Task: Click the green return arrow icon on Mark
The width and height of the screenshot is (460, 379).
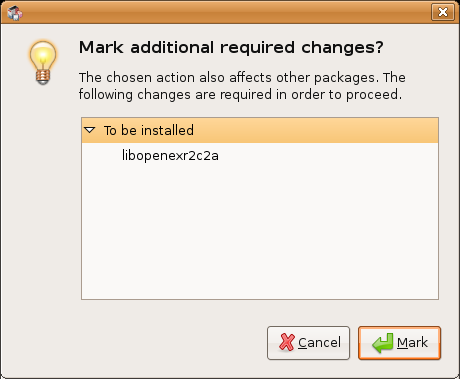Action: tap(383, 343)
